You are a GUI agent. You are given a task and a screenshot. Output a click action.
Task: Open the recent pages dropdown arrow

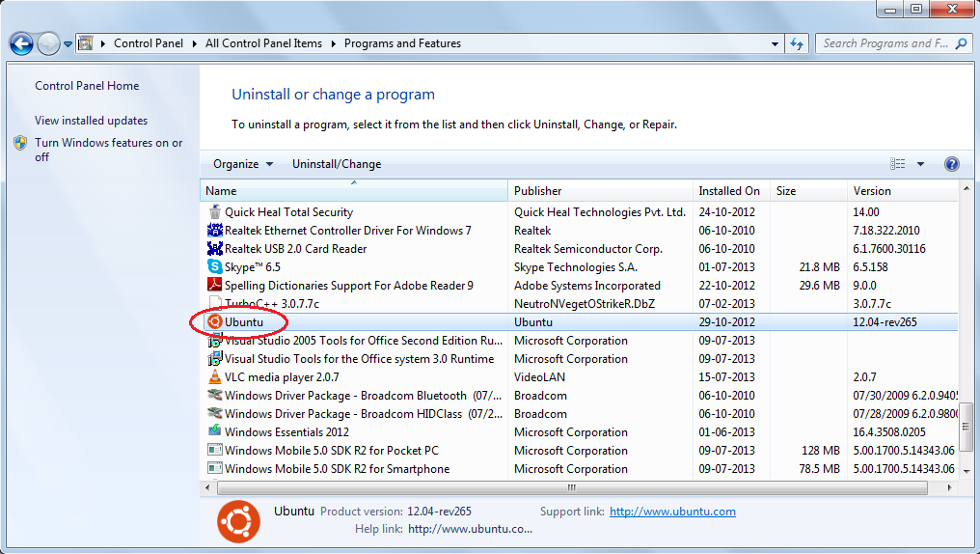[x=68, y=44]
